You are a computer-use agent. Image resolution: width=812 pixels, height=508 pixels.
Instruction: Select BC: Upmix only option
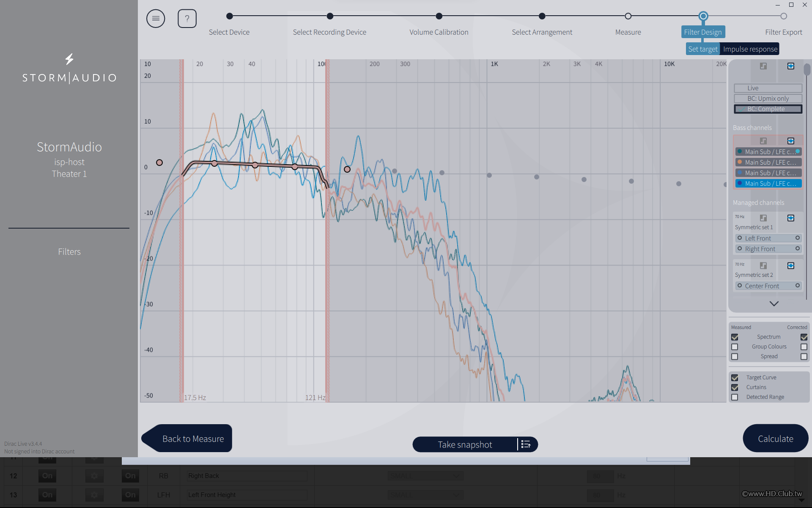(x=768, y=99)
